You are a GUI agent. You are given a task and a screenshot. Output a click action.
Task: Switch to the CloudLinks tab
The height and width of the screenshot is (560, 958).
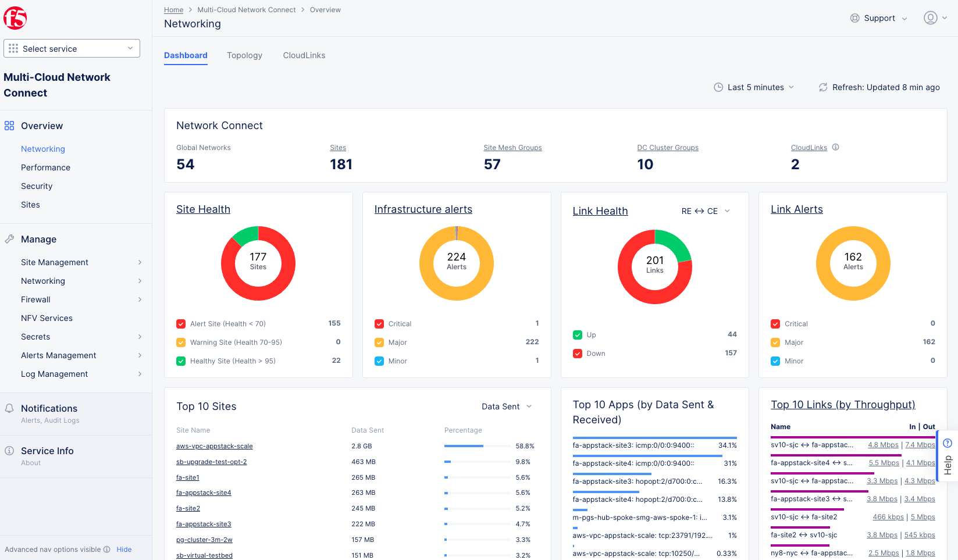click(x=304, y=55)
